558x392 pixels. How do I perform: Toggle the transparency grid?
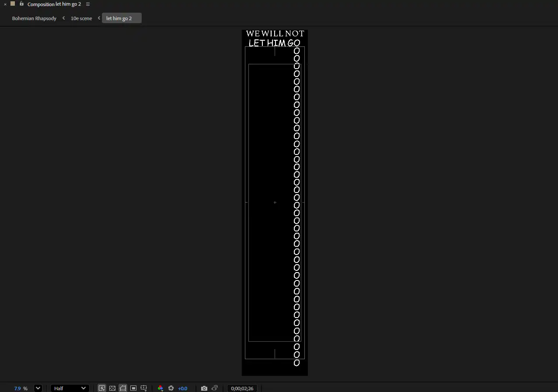click(112, 388)
